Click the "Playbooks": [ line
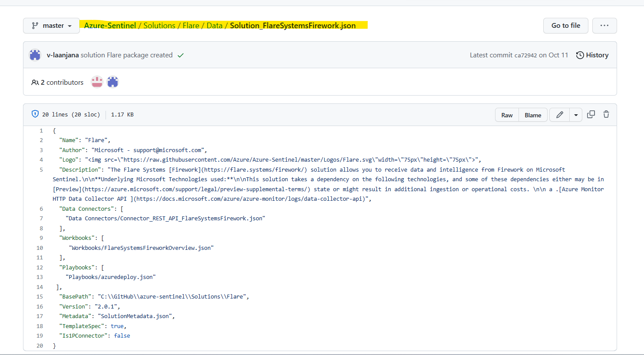The image size is (644, 355). [82, 267]
